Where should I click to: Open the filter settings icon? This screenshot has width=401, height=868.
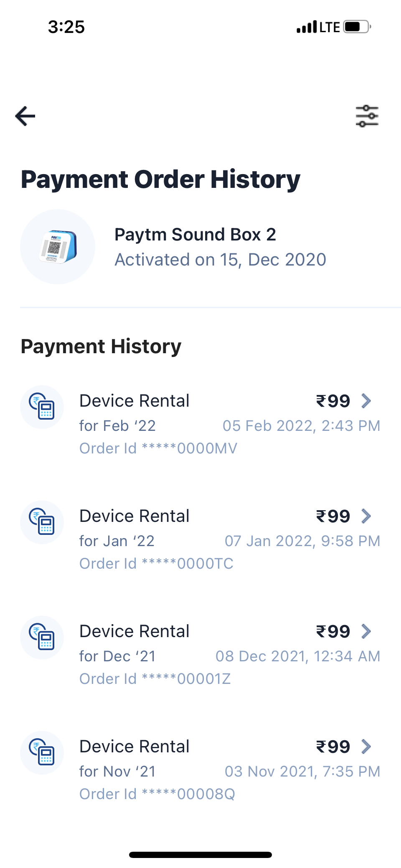coord(367,116)
